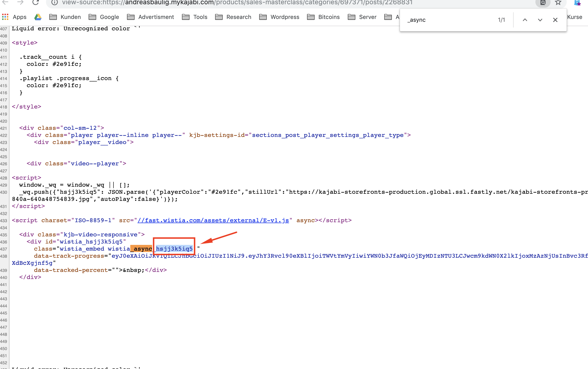Open the Wordpress bookmarks folder
This screenshot has width=588, height=369.
(279, 17)
